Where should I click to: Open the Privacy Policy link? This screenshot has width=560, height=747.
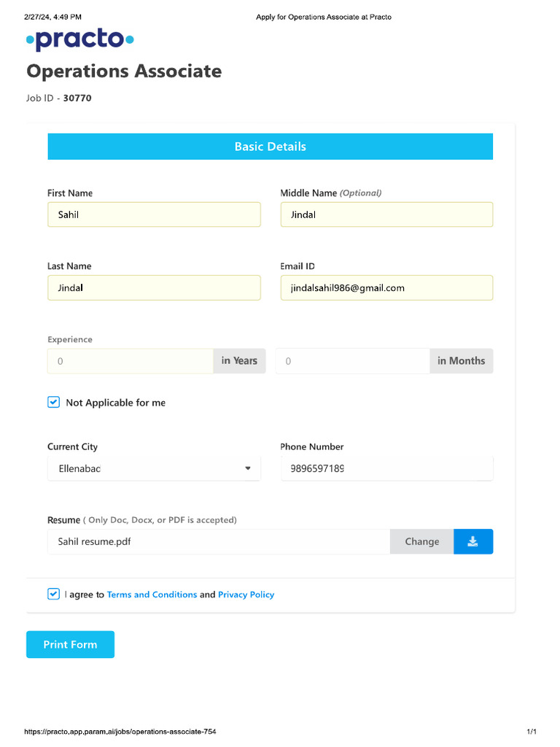coord(246,595)
